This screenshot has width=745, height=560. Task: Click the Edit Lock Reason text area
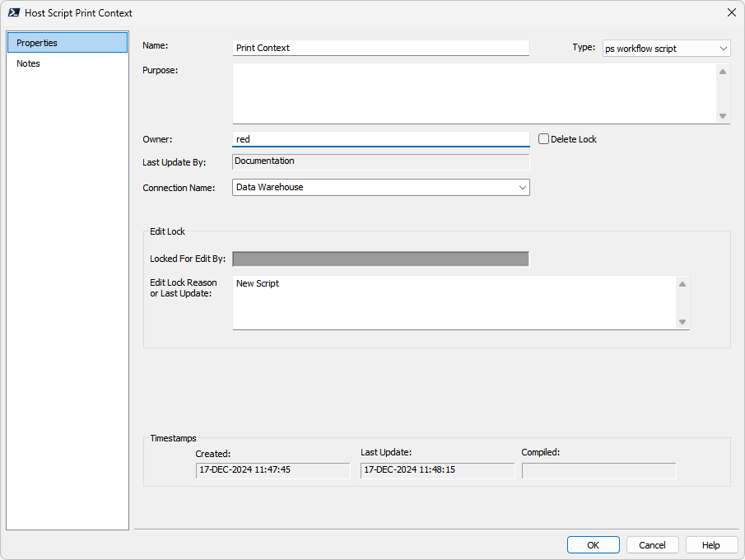click(454, 302)
